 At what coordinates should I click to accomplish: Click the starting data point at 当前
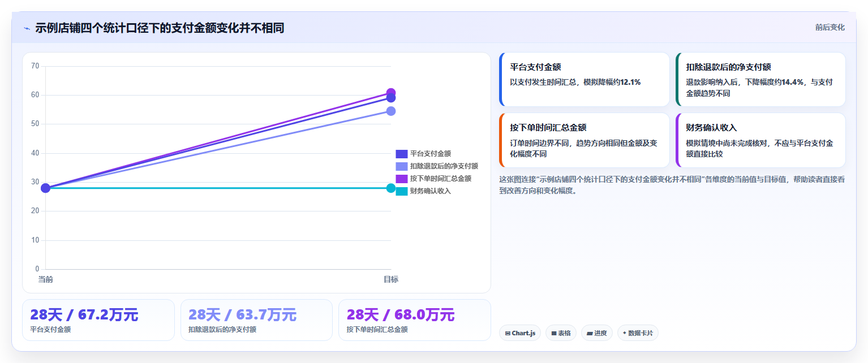(x=46, y=188)
